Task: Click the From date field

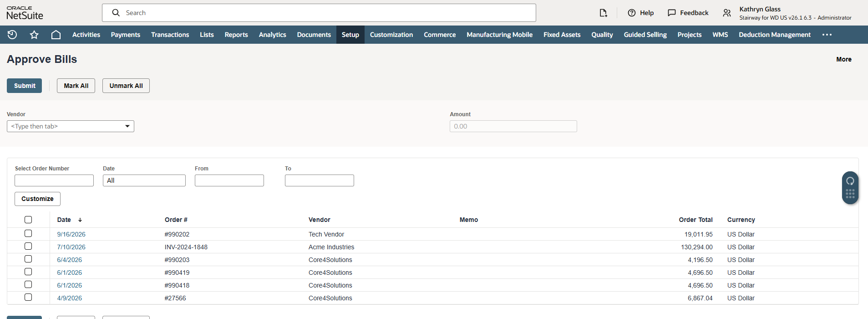Action: tap(229, 180)
